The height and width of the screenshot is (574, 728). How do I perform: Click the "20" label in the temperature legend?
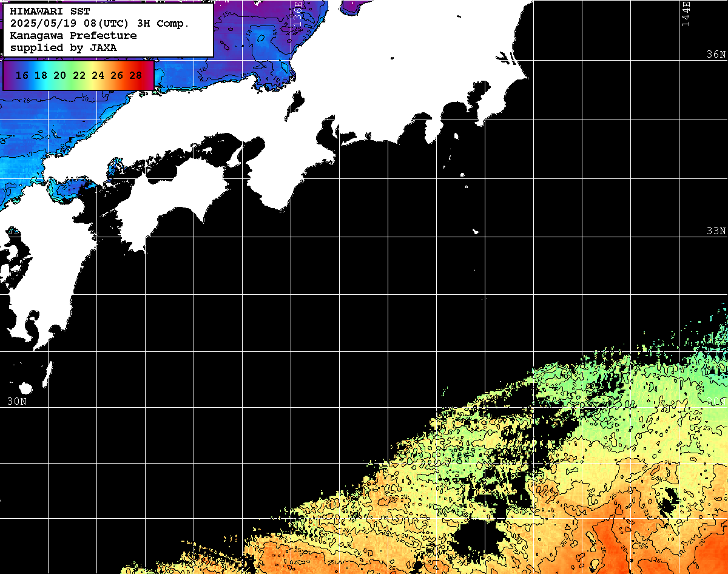(59, 75)
